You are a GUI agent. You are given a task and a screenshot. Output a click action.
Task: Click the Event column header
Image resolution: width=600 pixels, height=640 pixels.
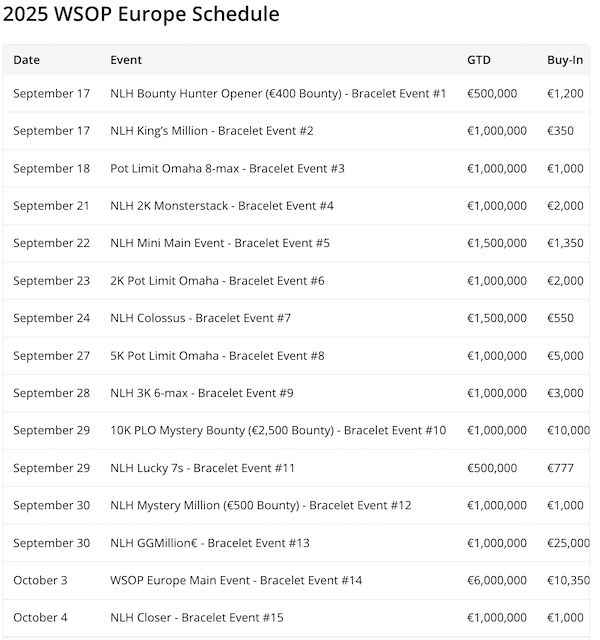126,59
